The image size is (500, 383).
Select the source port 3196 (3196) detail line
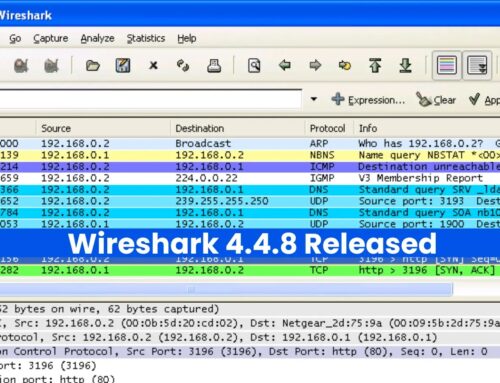point(250,366)
